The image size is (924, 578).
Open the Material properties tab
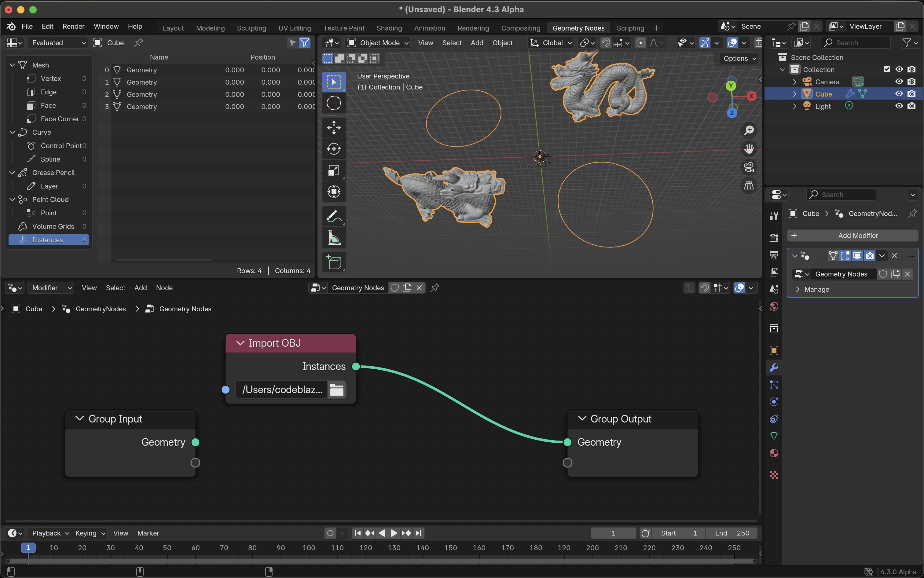coord(774,453)
